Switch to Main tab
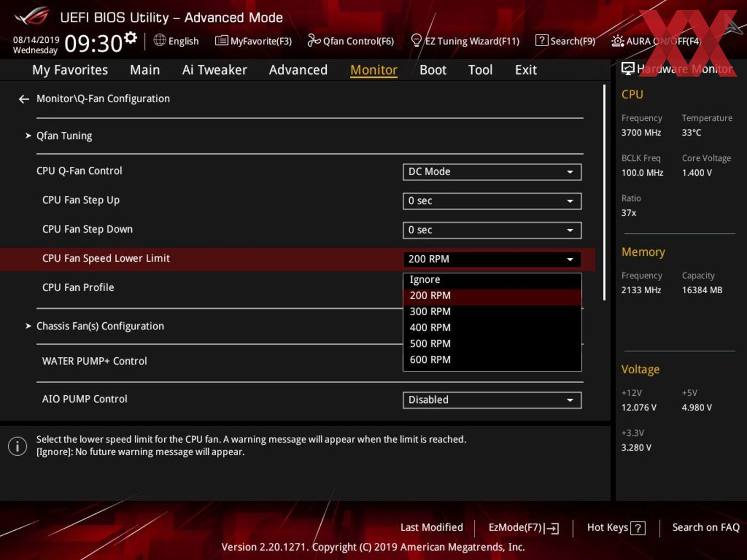This screenshot has width=747, height=560. pyautogui.click(x=145, y=70)
